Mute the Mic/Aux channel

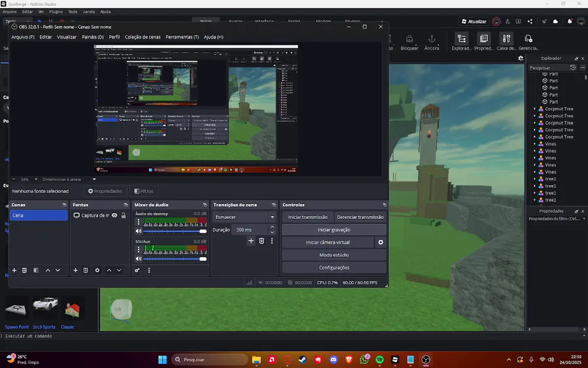[139, 259]
